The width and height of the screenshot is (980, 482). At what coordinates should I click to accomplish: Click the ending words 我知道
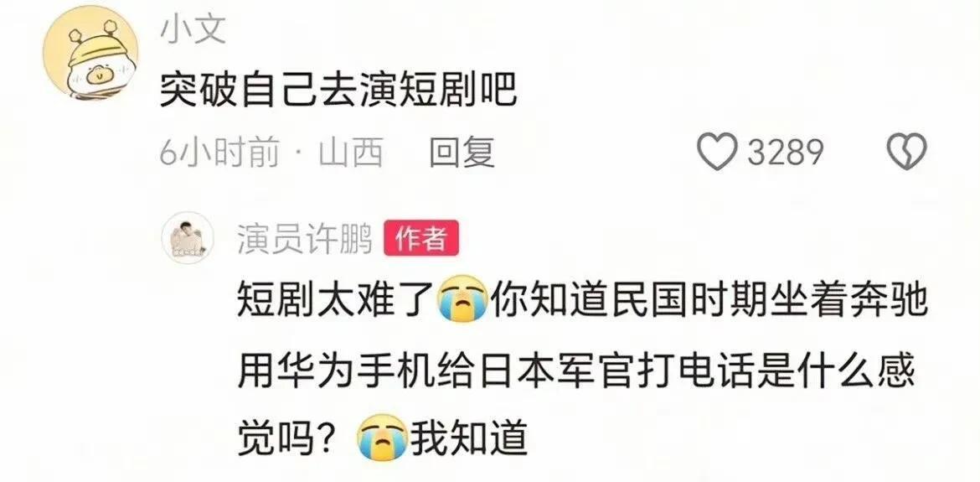469,438
